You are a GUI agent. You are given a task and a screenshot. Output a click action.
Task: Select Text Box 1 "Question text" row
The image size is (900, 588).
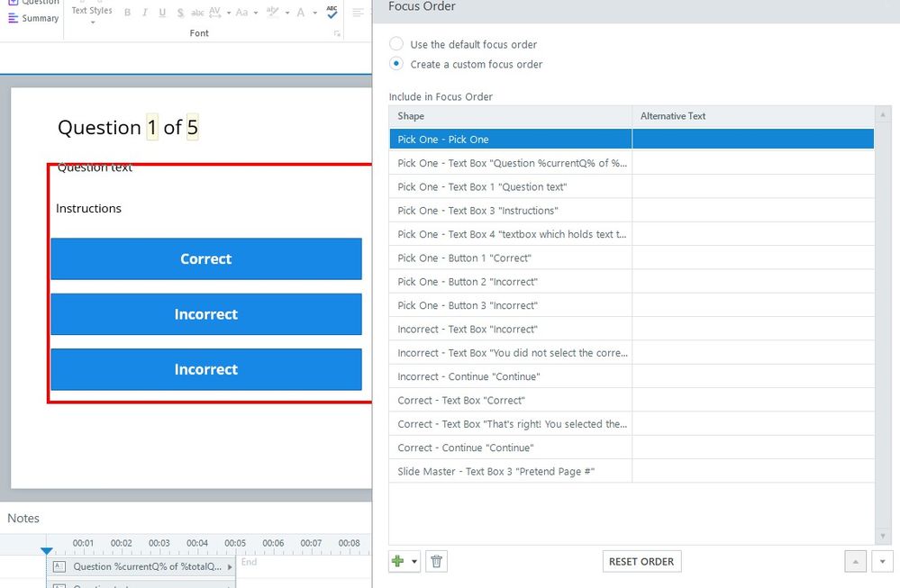tap(632, 187)
